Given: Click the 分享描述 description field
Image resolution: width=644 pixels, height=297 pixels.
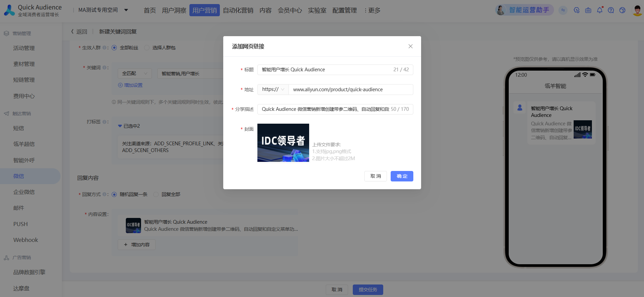Looking at the screenshot, I should tap(335, 109).
